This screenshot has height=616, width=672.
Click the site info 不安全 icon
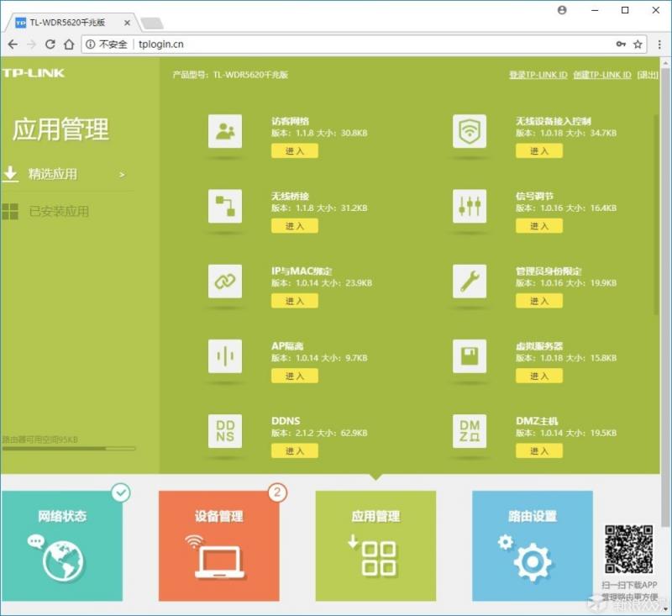[90, 45]
